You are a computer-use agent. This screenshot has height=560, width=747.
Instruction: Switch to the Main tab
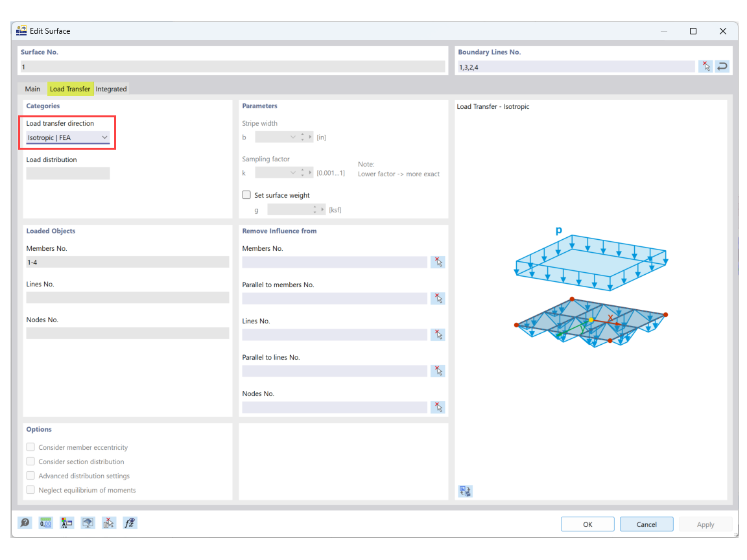click(x=32, y=89)
